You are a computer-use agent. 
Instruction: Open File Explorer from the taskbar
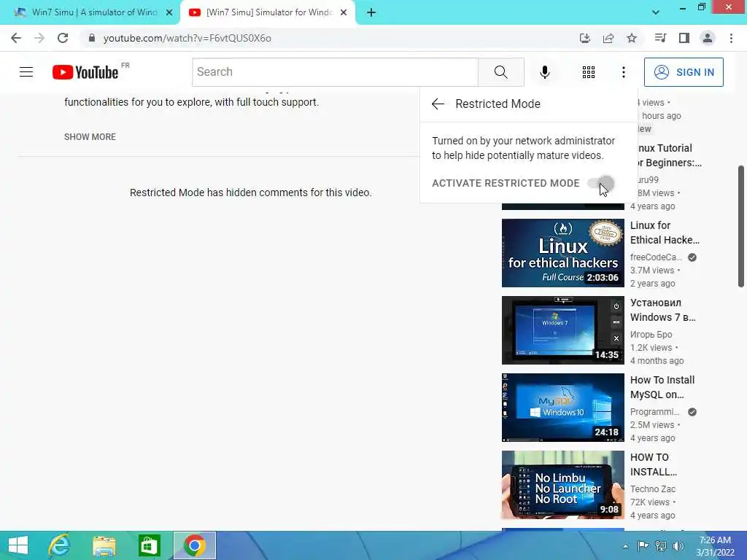tap(104, 545)
